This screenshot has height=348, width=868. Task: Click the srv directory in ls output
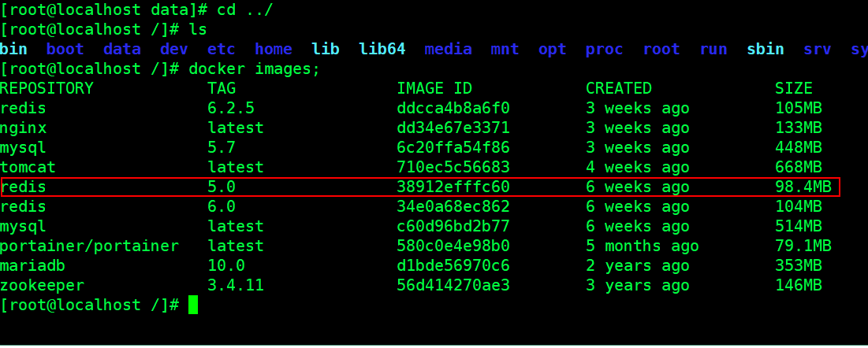tap(818, 50)
